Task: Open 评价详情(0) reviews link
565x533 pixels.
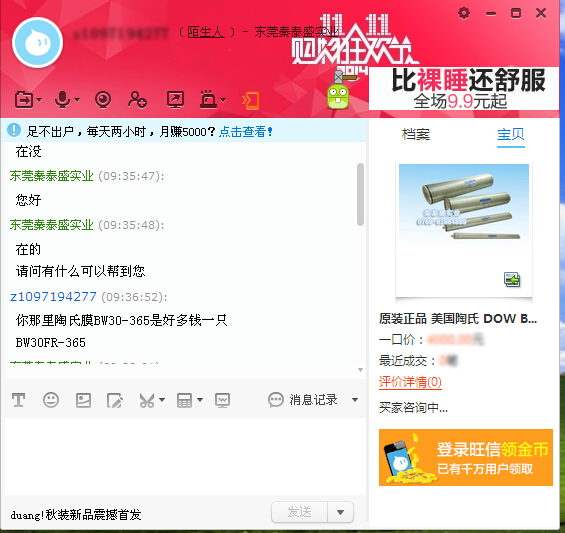Action: tap(410, 382)
